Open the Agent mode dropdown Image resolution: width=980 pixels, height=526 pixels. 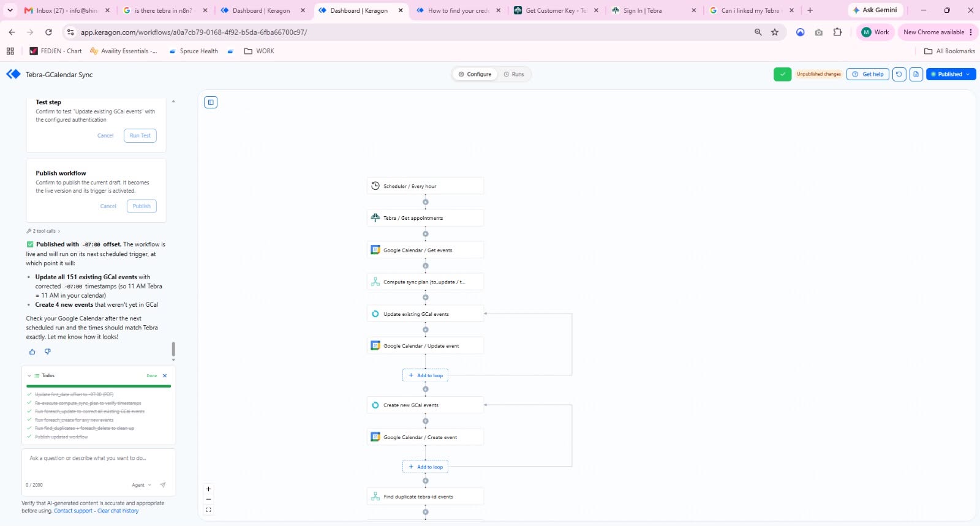(x=141, y=485)
